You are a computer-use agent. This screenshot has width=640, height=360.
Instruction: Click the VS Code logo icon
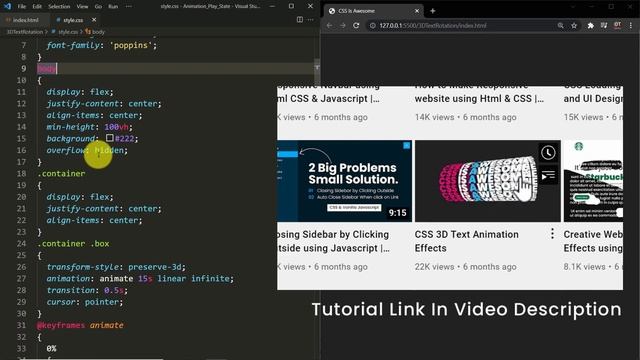[x=7, y=6]
